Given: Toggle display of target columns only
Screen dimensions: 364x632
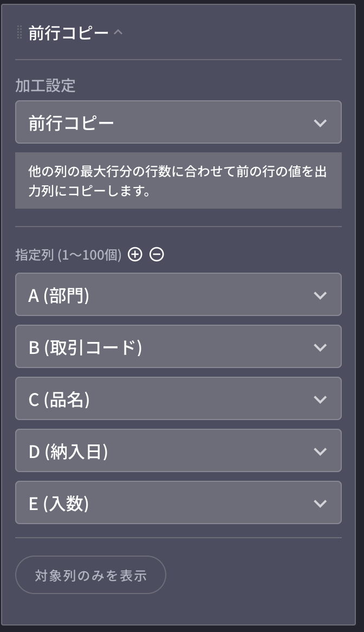Looking at the screenshot, I should [90, 576].
